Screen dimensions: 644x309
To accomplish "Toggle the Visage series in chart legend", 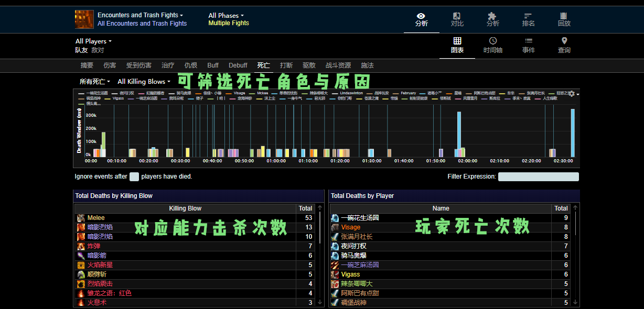I will coord(239,93).
